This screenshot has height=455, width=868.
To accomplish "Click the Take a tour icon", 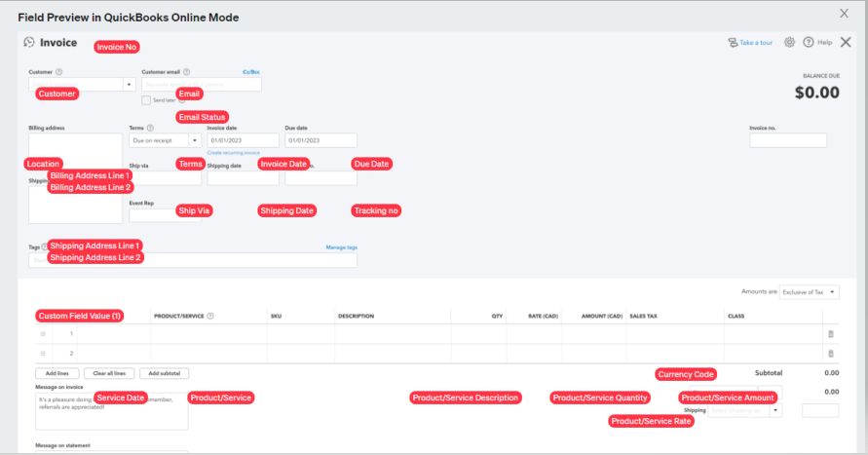I will 733,43.
